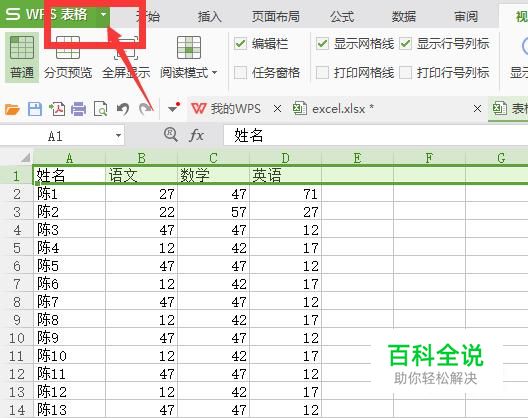This screenshot has height=418, width=528.
Task: Select column F header
Action: point(429,158)
